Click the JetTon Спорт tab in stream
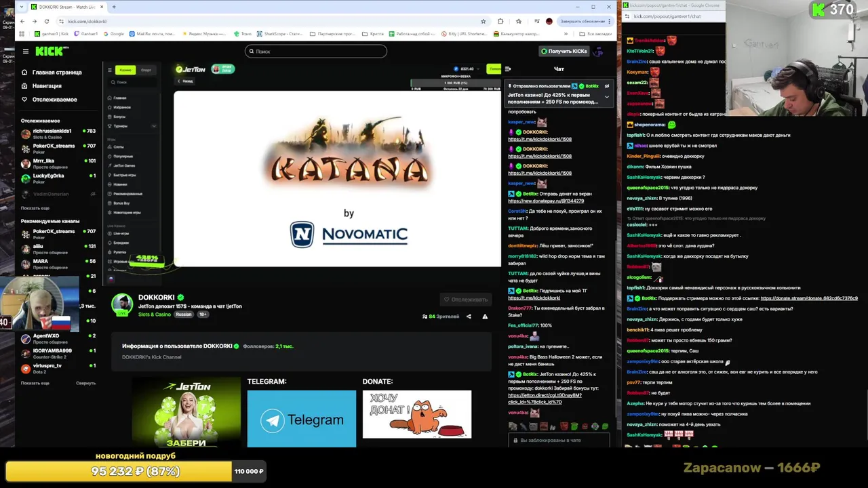Screen dimensions: 868x488 coord(146,70)
